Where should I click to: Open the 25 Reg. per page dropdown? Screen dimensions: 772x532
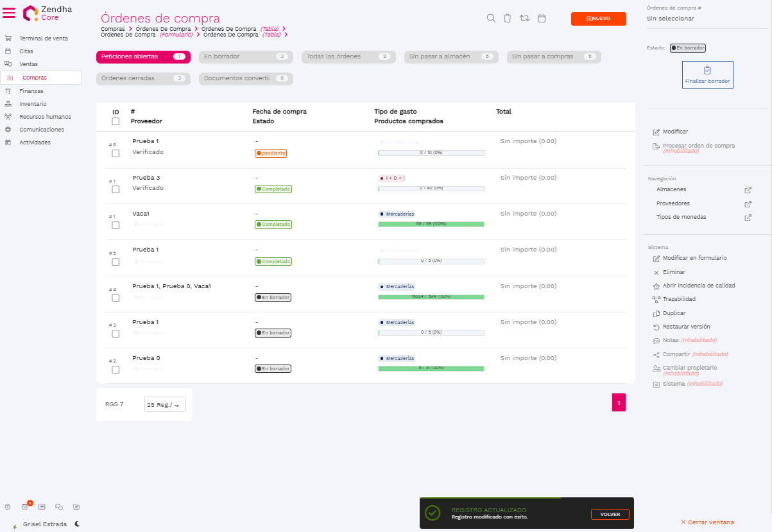point(165,404)
